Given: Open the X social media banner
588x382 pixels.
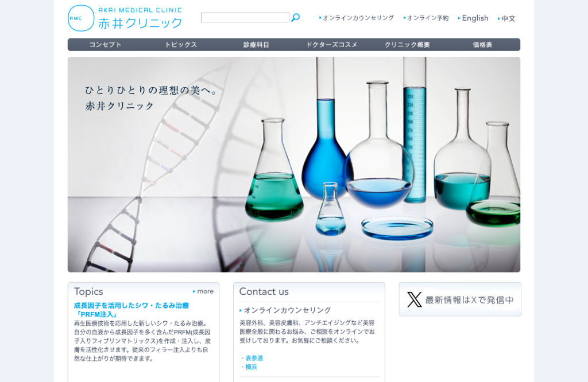Looking at the screenshot, I should 460,299.
